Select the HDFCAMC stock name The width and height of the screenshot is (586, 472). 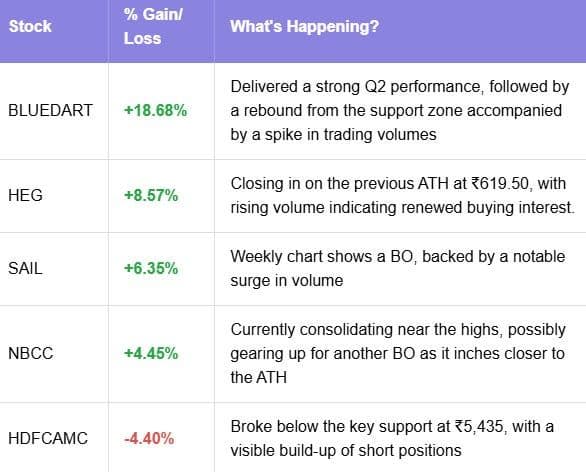pos(48,438)
